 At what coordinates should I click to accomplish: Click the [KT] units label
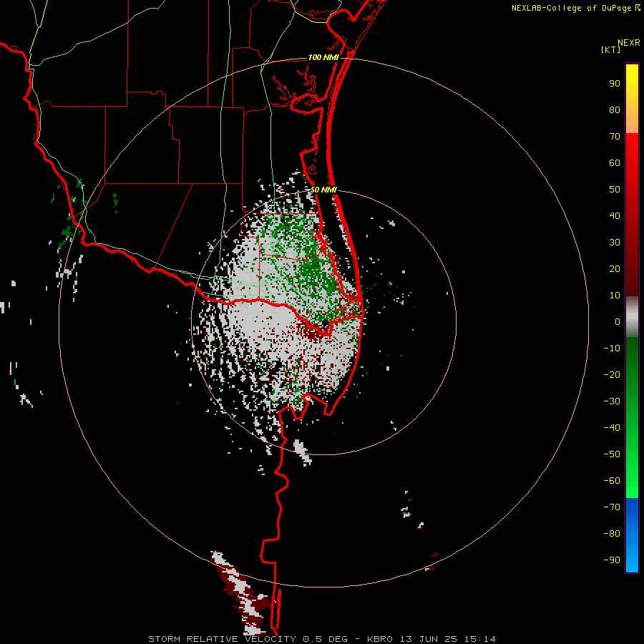610,49
